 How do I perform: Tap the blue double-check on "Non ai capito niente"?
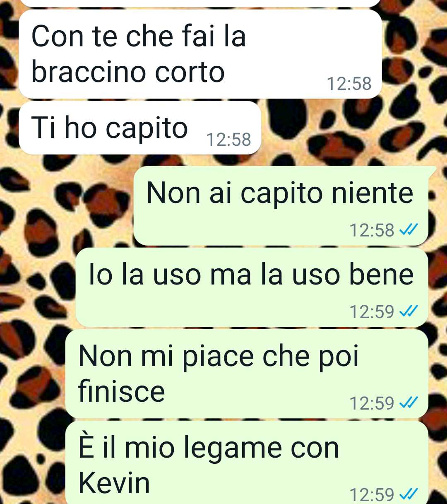[x=409, y=229]
